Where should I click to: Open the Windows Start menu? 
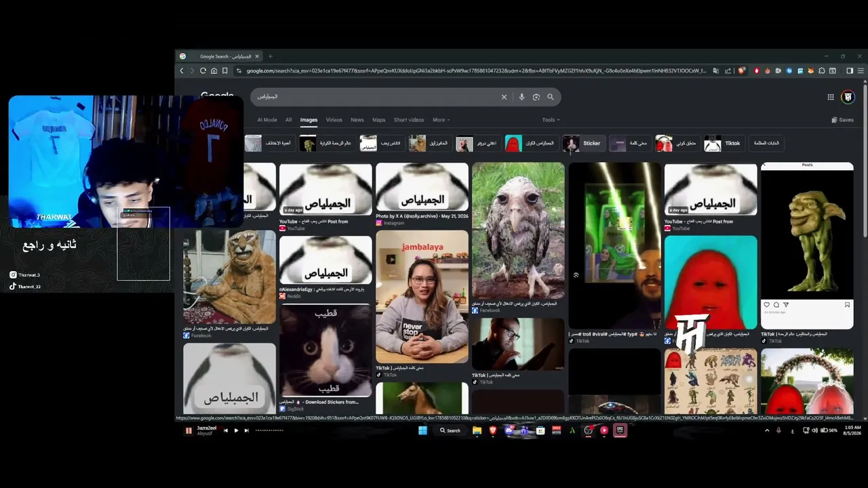pos(422,430)
